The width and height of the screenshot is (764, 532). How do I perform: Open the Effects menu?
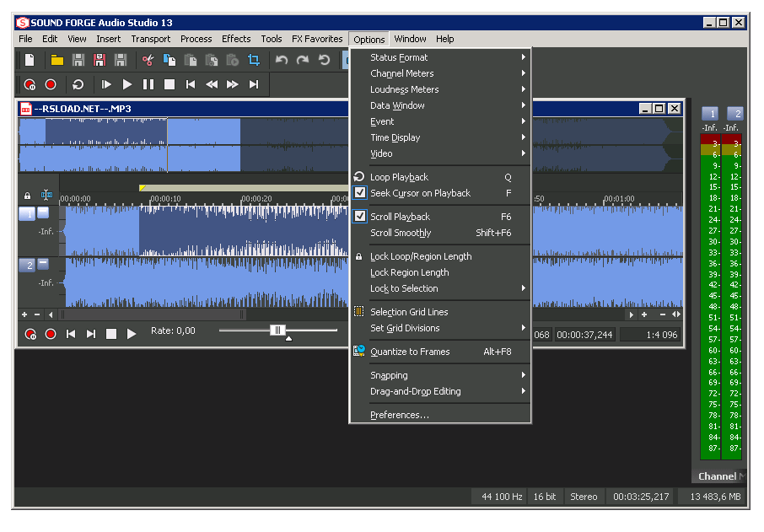point(236,39)
